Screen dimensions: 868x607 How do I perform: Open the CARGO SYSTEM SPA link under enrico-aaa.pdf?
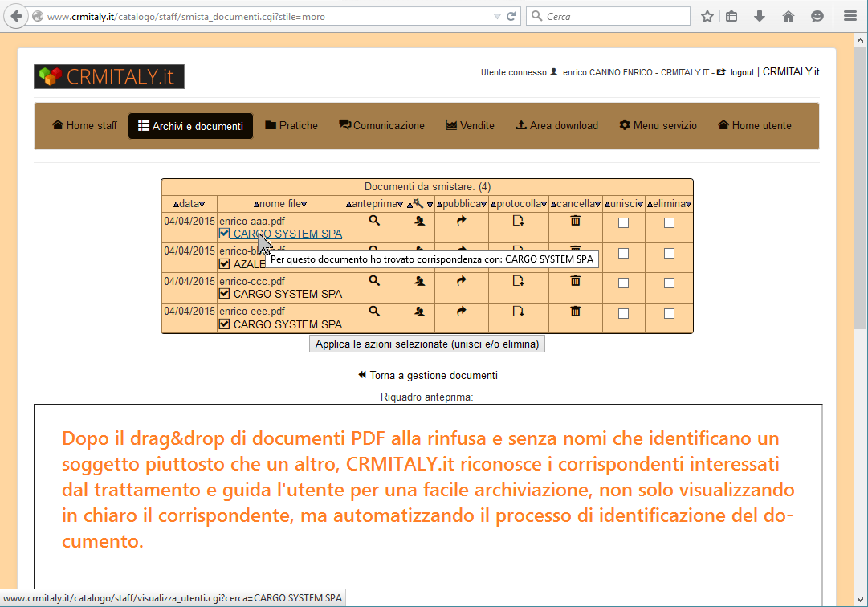point(287,234)
